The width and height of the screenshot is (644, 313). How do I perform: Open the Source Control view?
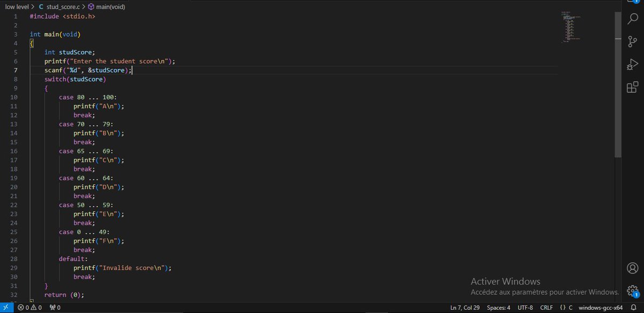pos(632,41)
